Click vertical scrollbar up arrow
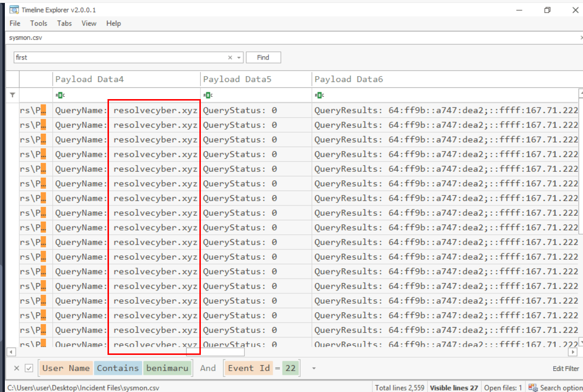 click(x=581, y=93)
